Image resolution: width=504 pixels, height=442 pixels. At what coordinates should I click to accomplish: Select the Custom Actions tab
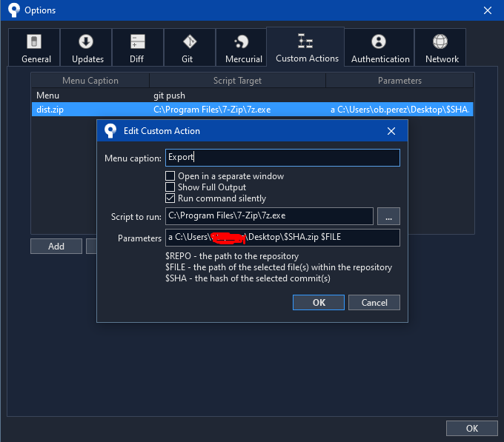tap(305, 47)
